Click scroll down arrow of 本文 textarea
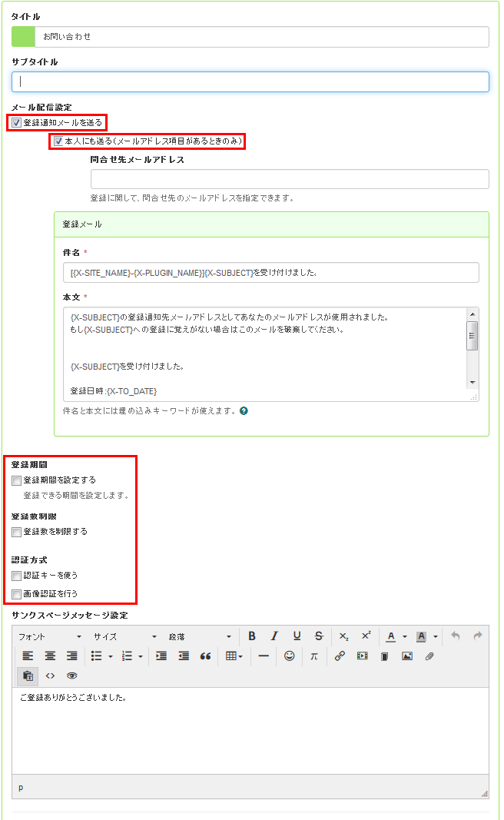 tap(472, 383)
